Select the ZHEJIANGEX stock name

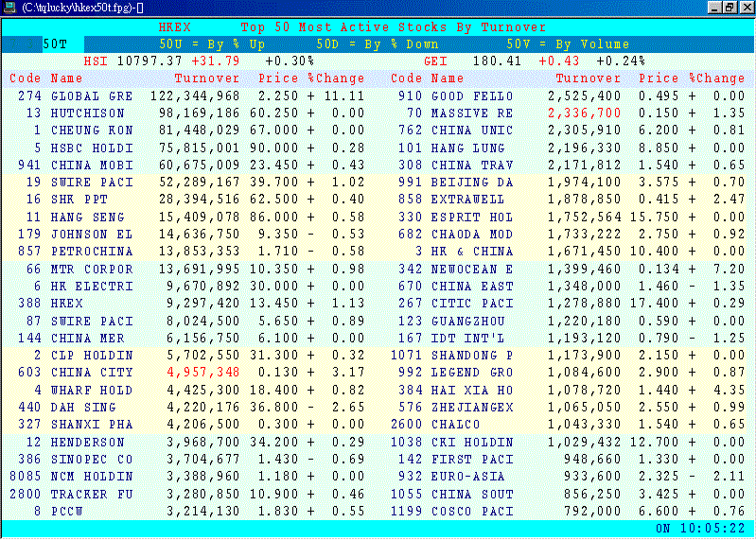tap(472, 407)
